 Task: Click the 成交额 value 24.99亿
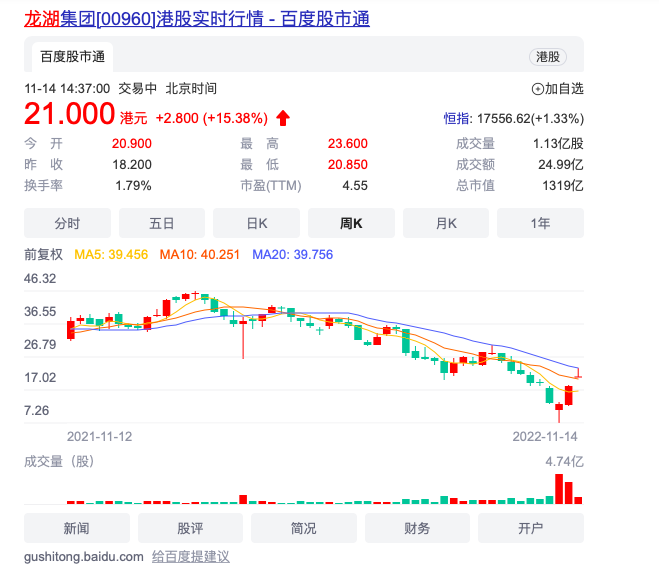pyautogui.click(x=561, y=164)
